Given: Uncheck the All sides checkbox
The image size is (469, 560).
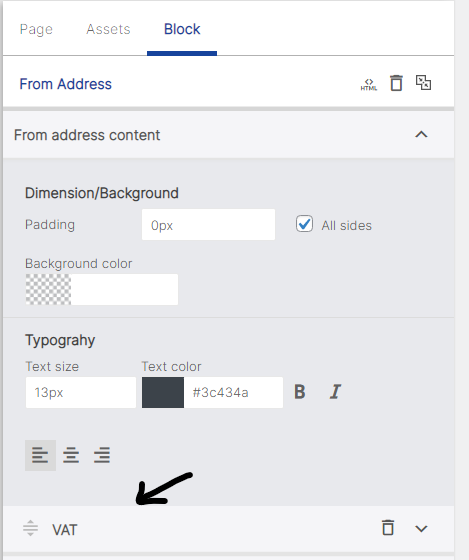Looking at the screenshot, I should [304, 224].
